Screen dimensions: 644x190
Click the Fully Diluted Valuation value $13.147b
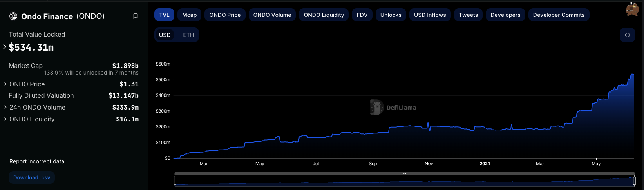pyautogui.click(x=123, y=95)
